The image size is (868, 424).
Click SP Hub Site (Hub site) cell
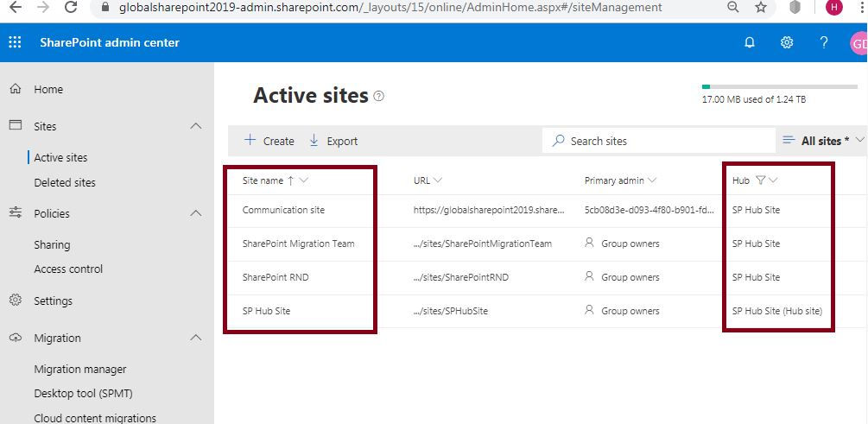click(777, 311)
